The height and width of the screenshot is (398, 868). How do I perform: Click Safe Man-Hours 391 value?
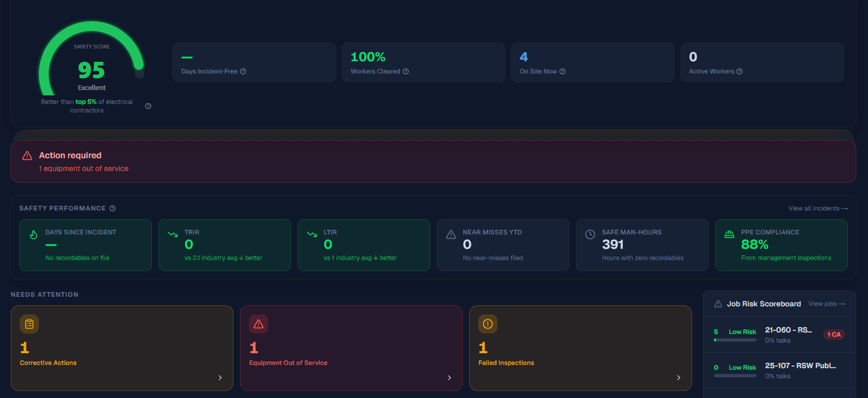[613, 245]
